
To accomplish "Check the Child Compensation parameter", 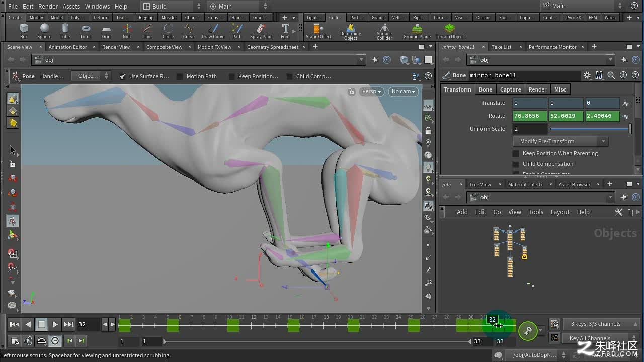I will (x=516, y=164).
